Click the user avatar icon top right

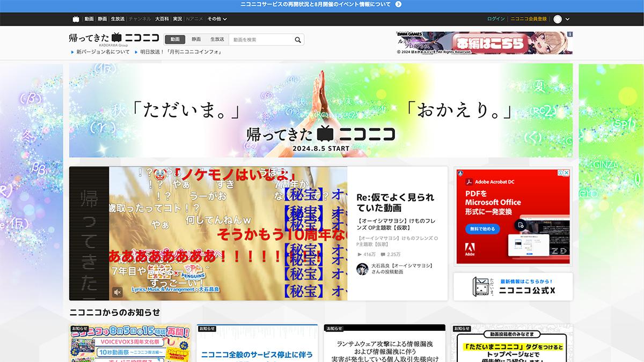557,19
